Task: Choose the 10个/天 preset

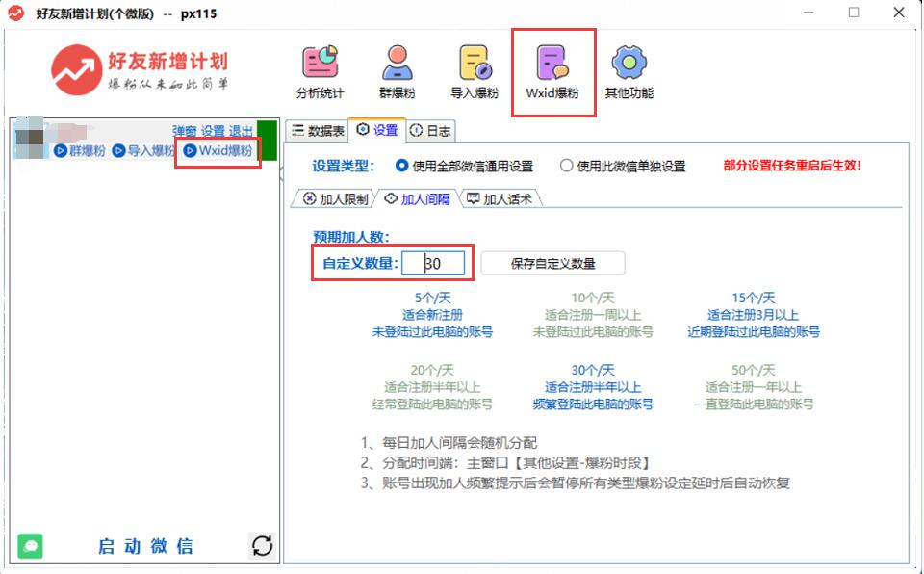Action: (593, 315)
